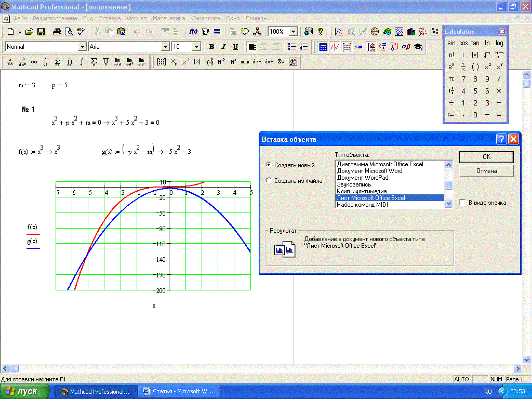The height and width of the screenshot is (399, 532).
Task: Enable the 'В виде значка' checkbox
Action: [462, 203]
